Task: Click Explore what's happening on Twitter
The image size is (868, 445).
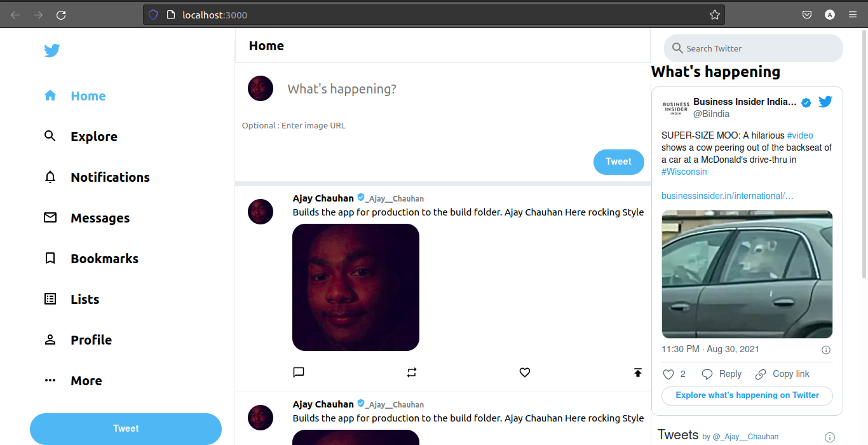Action: tap(747, 395)
